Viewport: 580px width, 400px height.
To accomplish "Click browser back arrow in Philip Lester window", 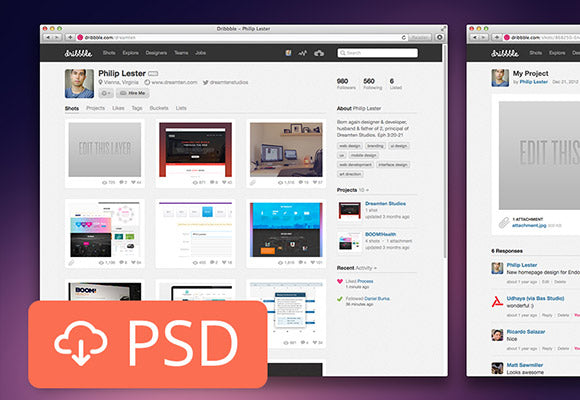I will click(48, 37).
